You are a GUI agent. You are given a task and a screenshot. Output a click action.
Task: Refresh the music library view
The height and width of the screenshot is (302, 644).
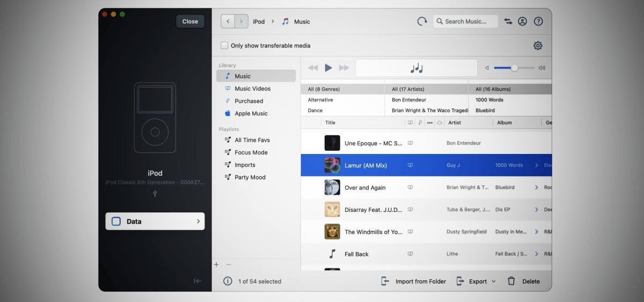click(422, 21)
